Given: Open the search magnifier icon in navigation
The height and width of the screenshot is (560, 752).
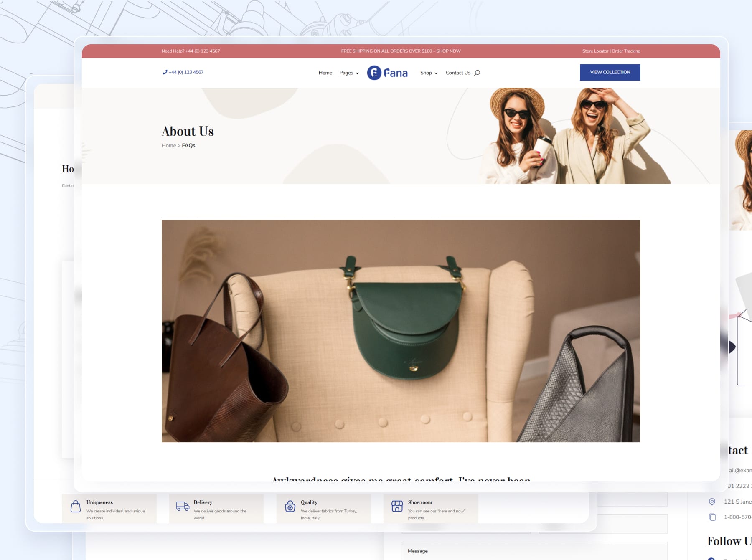Looking at the screenshot, I should 477,73.
